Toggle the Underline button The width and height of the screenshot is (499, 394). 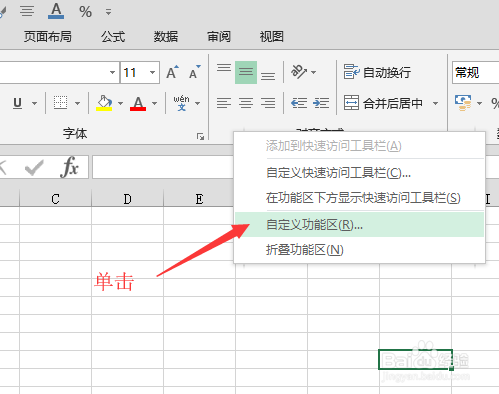pyautogui.click(x=17, y=103)
